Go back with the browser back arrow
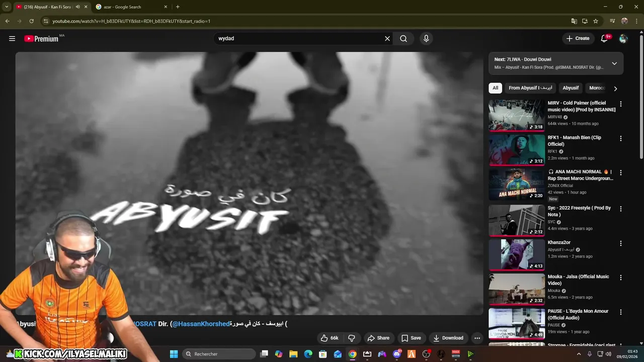 tap(7, 21)
